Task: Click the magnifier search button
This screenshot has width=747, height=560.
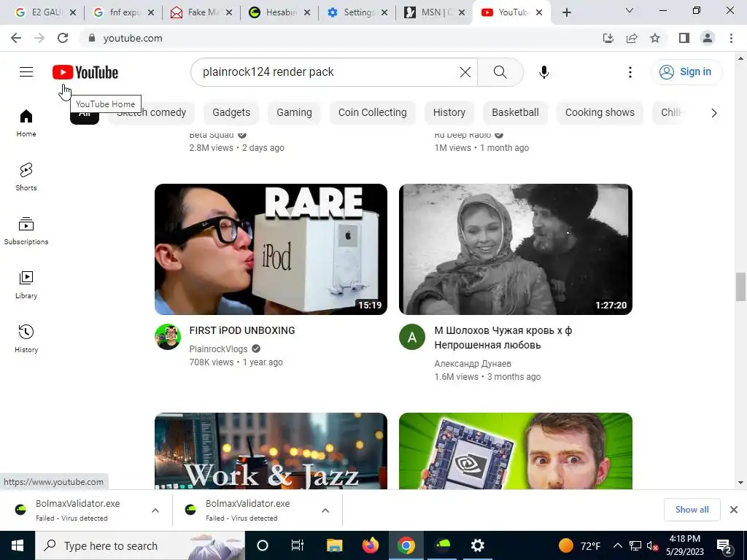Action: (500, 72)
